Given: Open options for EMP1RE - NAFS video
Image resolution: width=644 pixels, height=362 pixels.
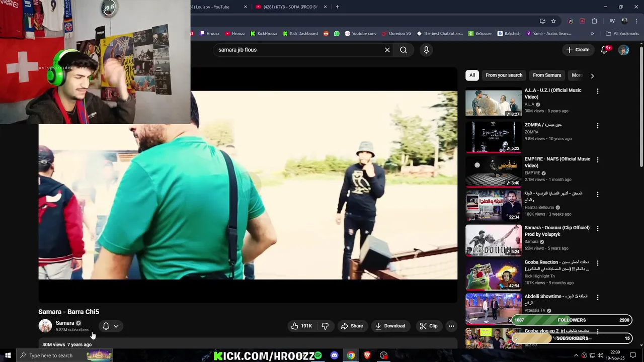Looking at the screenshot, I should tap(597, 160).
